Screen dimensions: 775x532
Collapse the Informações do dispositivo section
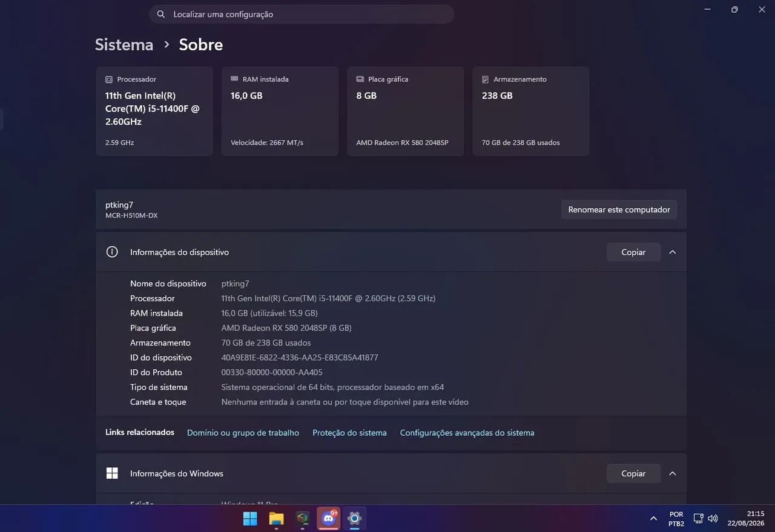click(x=672, y=252)
